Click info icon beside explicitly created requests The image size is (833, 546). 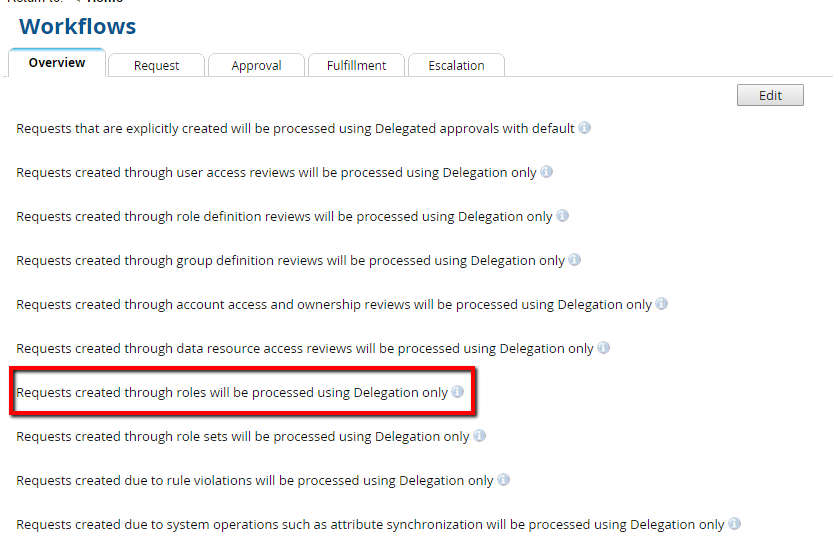[585, 128]
